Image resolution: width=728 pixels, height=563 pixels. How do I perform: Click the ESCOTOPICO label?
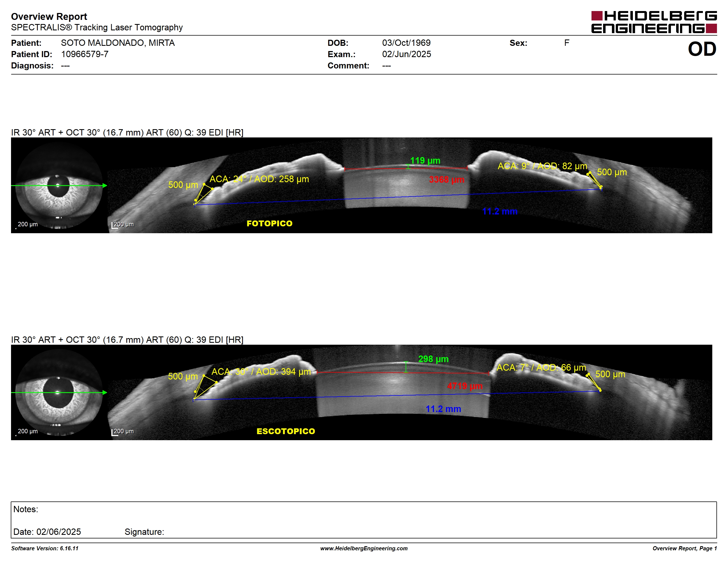tap(286, 431)
